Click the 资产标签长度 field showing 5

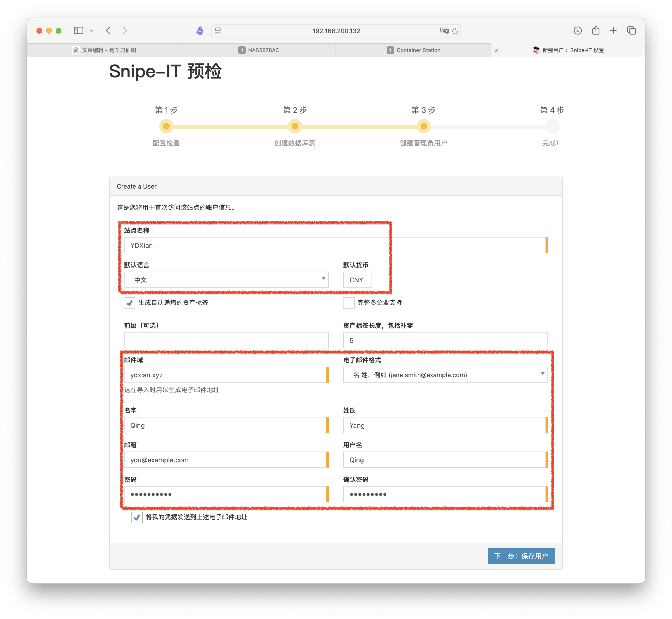(445, 340)
